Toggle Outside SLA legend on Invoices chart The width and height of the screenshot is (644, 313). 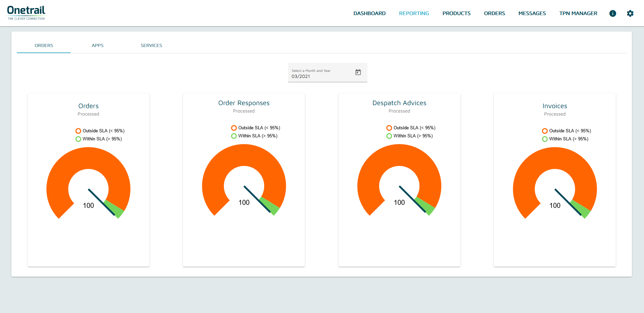[x=566, y=131]
